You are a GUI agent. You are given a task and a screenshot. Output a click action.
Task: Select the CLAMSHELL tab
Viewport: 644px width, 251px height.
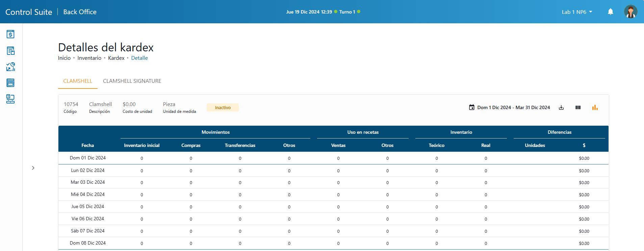coord(78,81)
